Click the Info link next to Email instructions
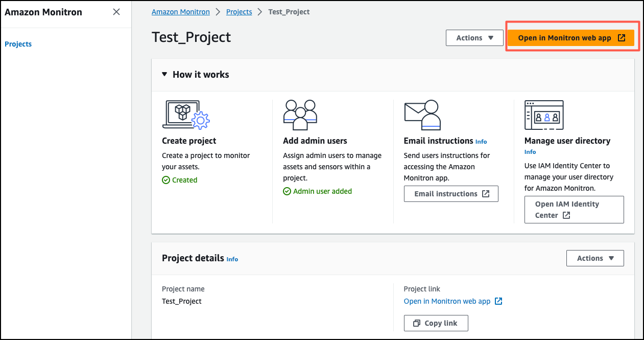Viewport: 644px width, 340px height. (x=481, y=142)
